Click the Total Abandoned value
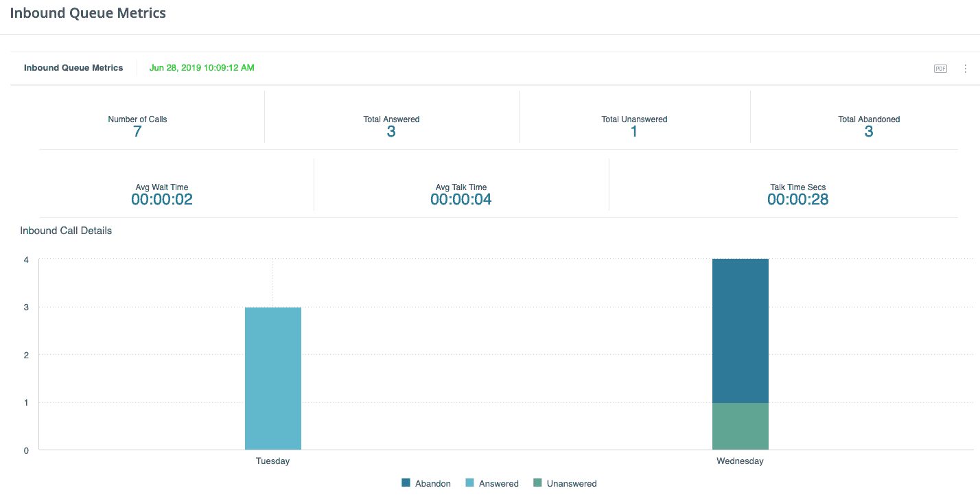980x499 pixels. [x=869, y=132]
